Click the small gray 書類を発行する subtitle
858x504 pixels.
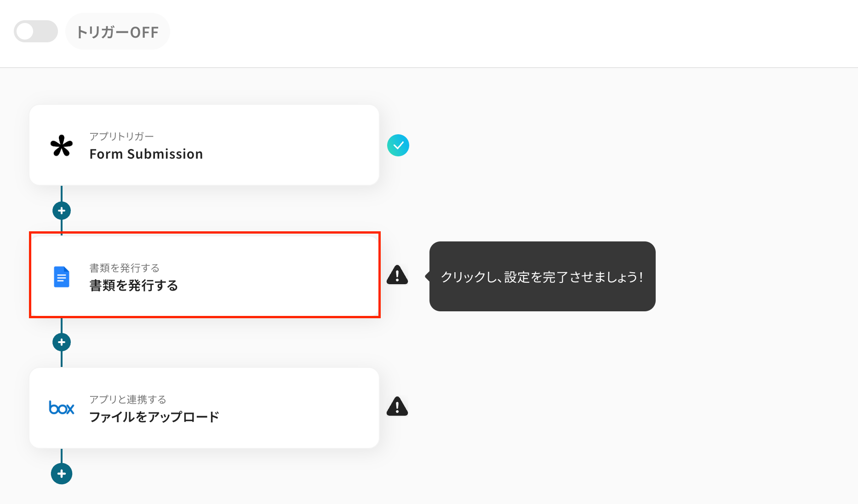(124, 268)
